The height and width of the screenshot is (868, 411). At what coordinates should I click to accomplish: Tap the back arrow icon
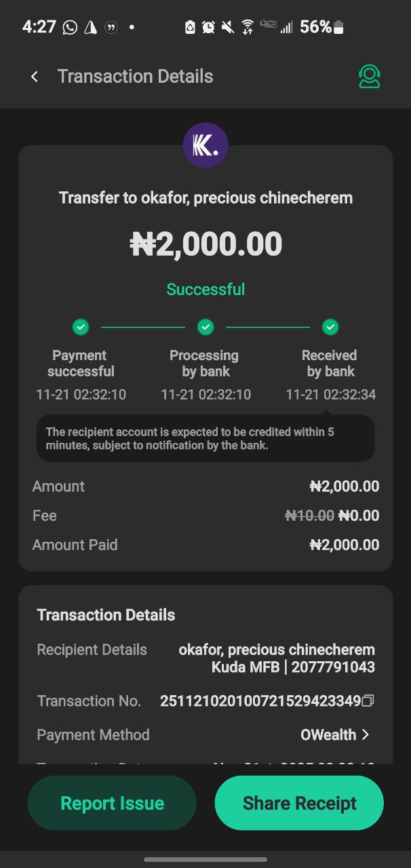[x=35, y=77]
